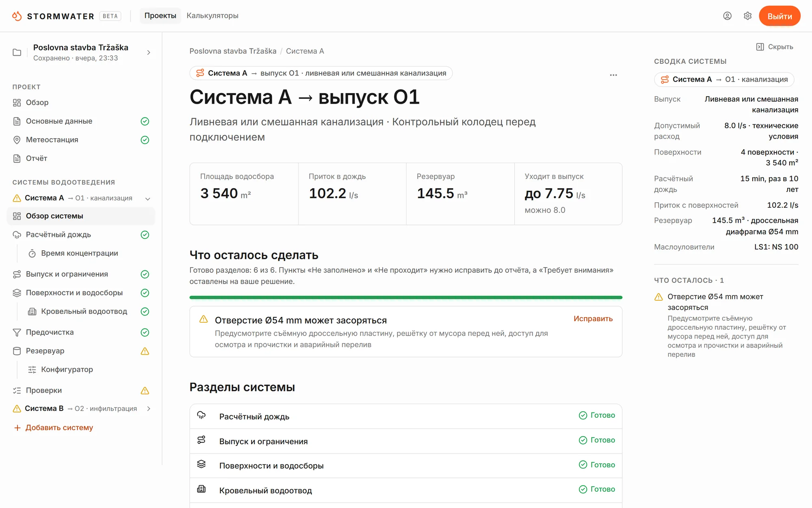This screenshot has height=508, width=812.
Task: Click Poslovna stavba Tržaška breadcrumb link
Action: click(x=233, y=51)
